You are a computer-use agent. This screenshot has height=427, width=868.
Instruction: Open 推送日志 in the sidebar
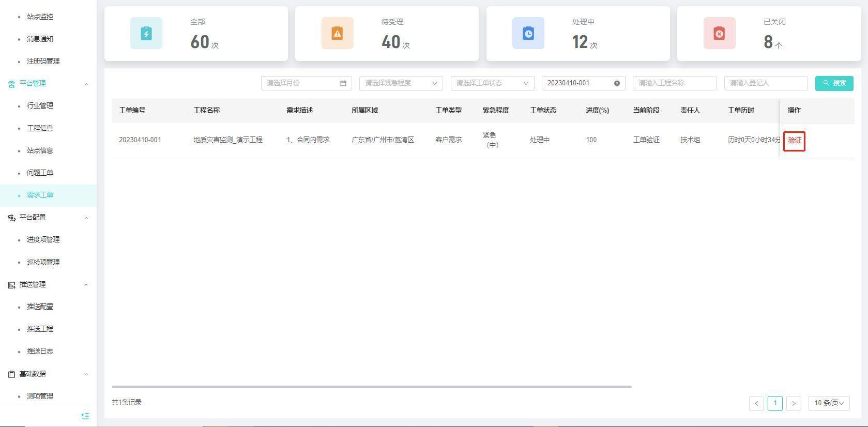(x=40, y=351)
